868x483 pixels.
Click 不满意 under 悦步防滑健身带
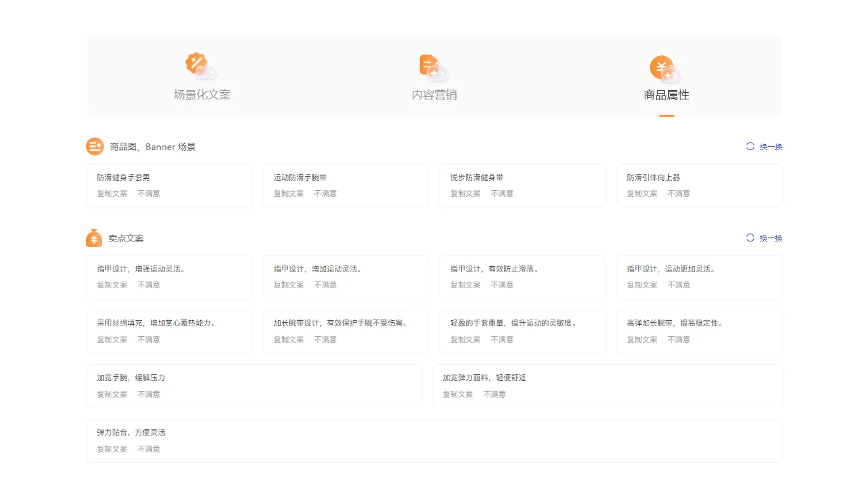[502, 193]
